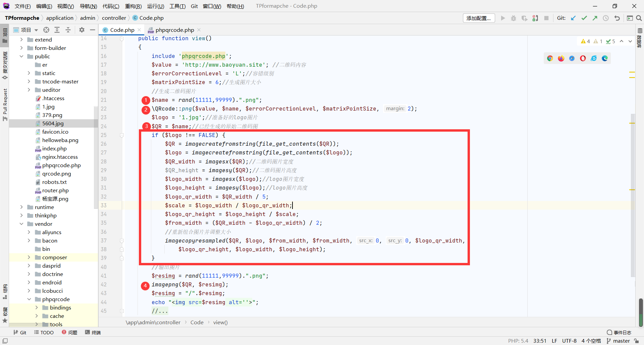
Task: Open the 编辑(E) menu
Action: (44, 6)
